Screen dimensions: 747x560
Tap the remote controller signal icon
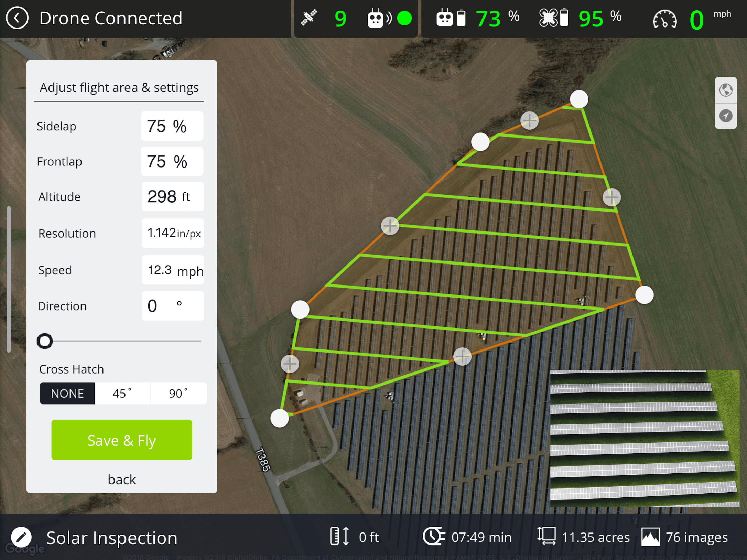[x=379, y=18]
